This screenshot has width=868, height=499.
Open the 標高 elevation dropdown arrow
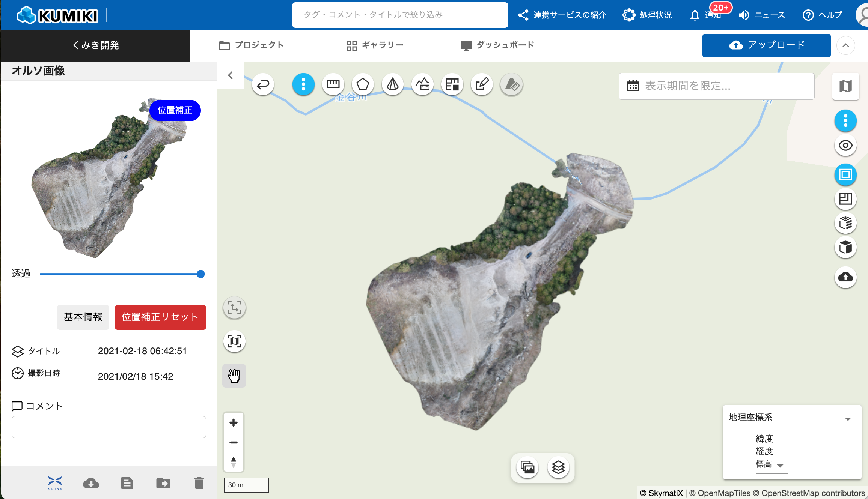(x=780, y=466)
